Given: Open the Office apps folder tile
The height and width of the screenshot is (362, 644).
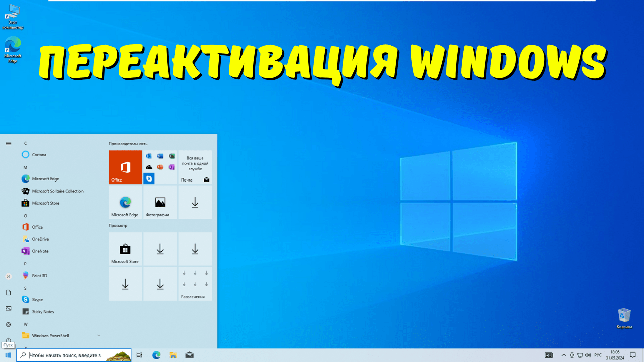Looking at the screenshot, I should click(x=160, y=167).
